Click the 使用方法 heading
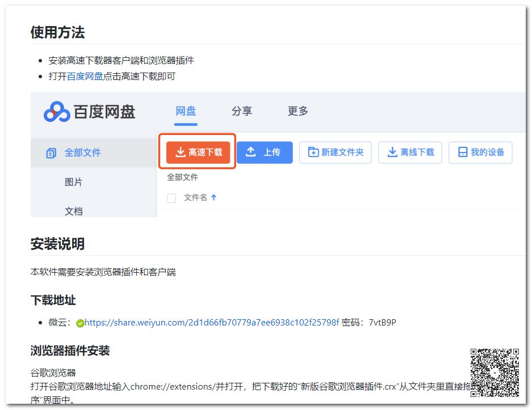 tap(58, 32)
